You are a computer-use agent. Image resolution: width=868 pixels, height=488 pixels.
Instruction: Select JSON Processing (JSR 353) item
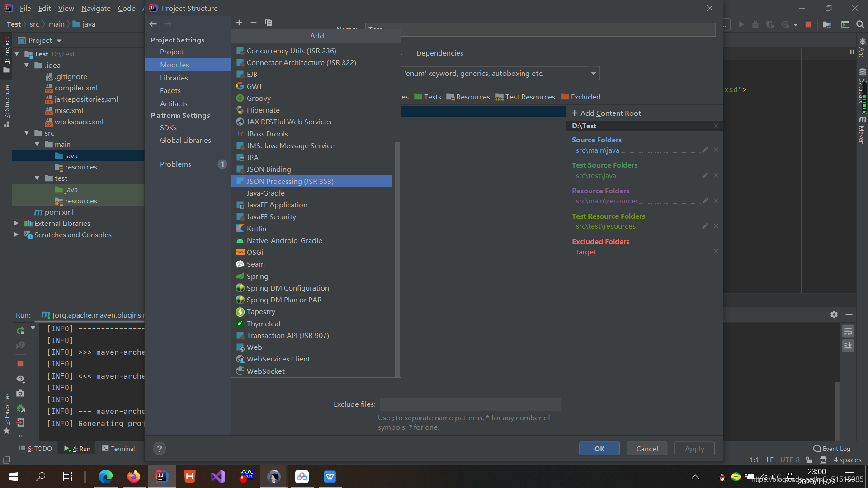(312, 181)
